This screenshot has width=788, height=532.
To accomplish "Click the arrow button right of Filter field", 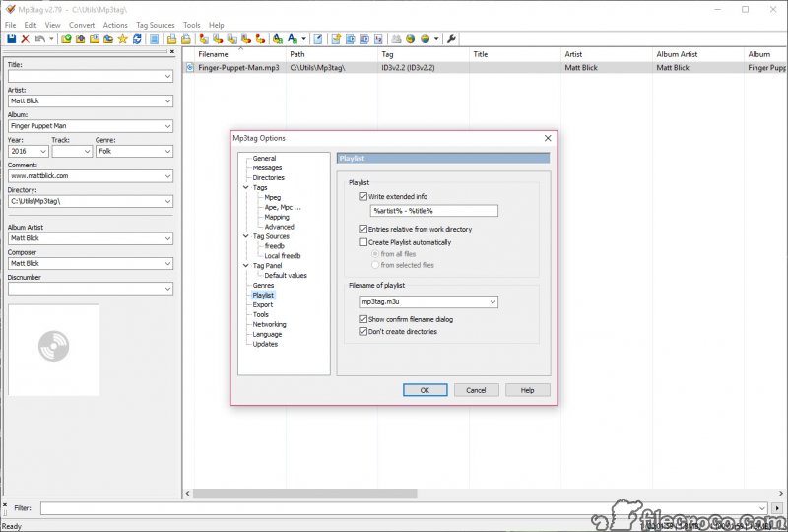I will coord(777,508).
